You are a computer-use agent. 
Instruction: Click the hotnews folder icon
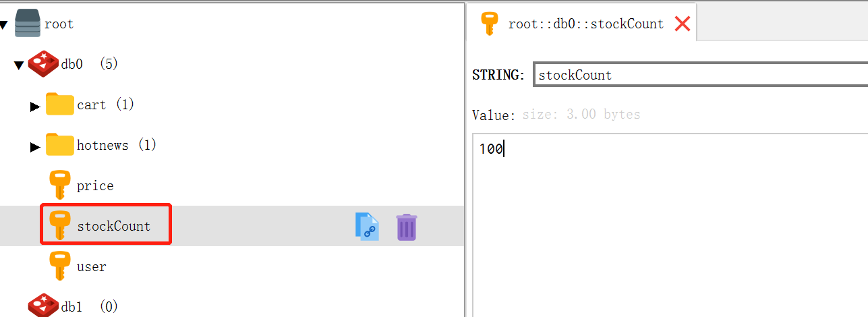[x=59, y=145]
